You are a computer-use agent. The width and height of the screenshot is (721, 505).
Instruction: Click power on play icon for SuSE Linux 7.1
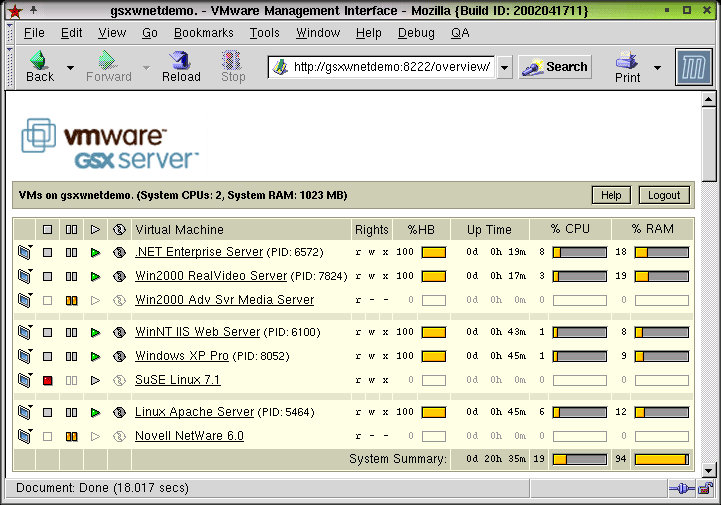click(x=95, y=380)
